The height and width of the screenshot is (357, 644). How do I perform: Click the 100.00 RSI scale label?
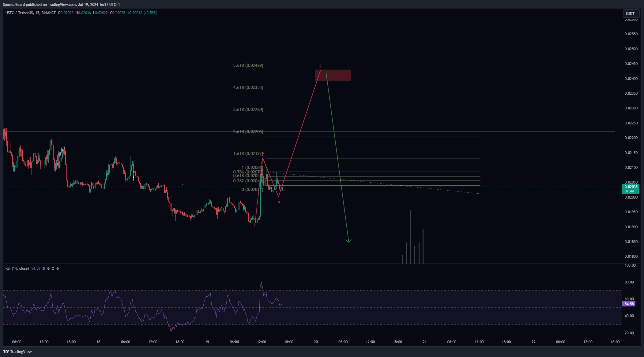coord(630,265)
